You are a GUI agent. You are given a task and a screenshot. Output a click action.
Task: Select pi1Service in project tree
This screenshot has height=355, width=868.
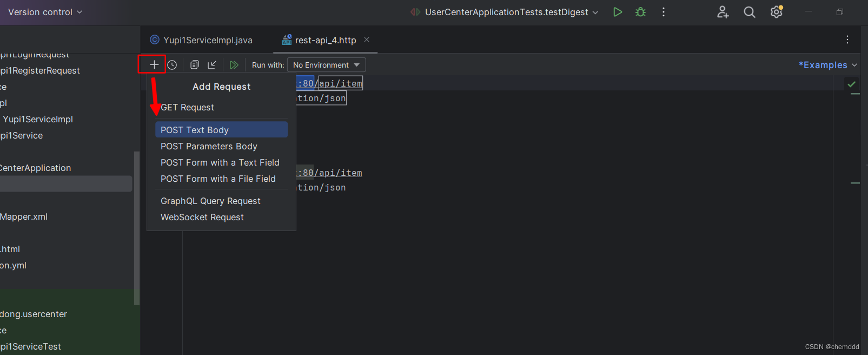pyautogui.click(x=22, y=135)
